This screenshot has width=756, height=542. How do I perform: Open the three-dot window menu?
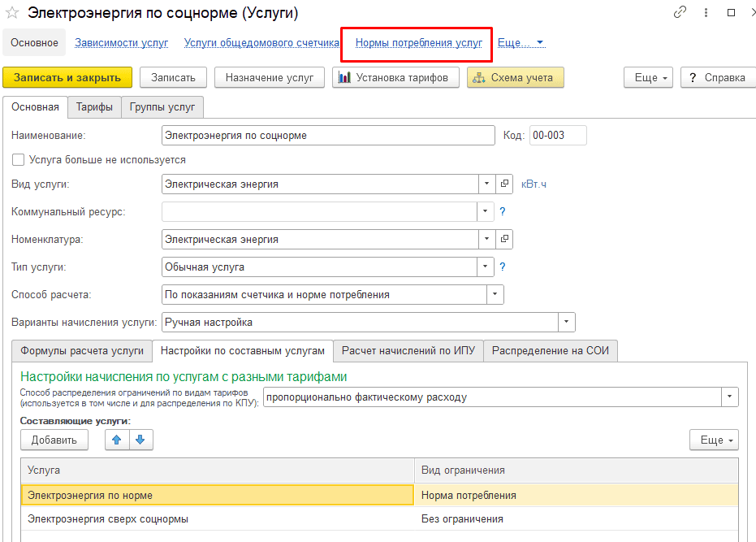point(706,13)
